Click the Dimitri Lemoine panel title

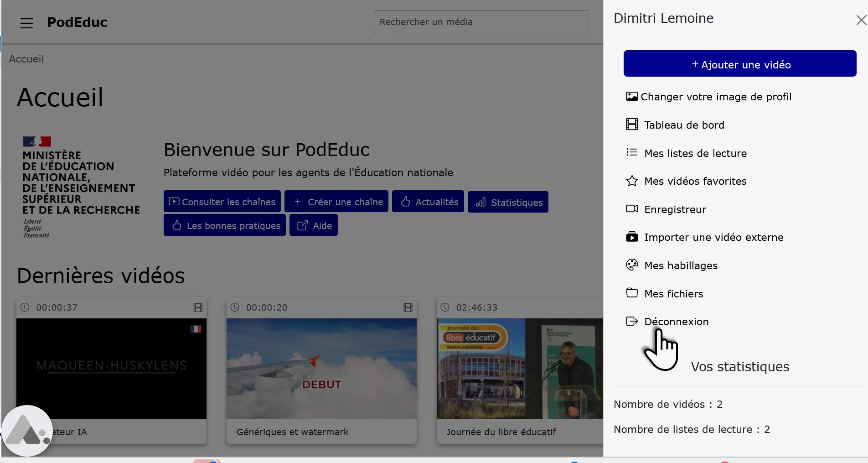pyautogui.click(x=663, y=18)
